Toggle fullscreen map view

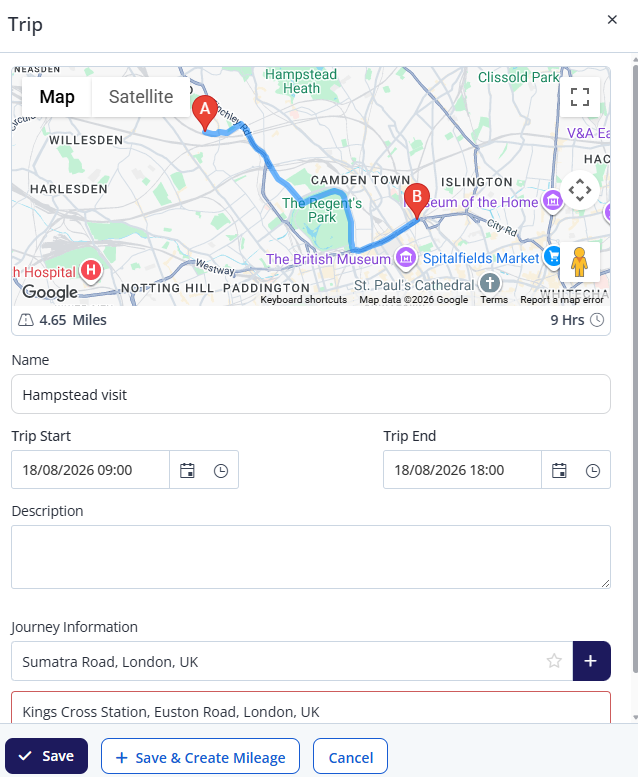(580, 97)
